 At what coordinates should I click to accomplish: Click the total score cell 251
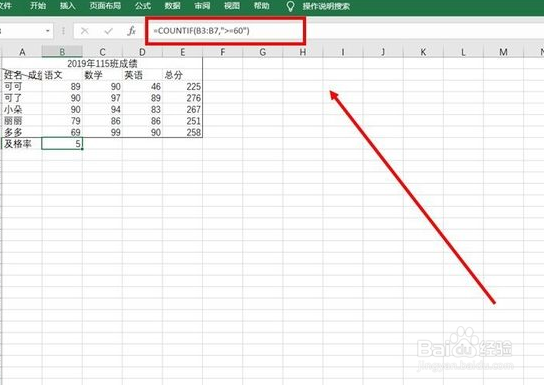point(182,121)
